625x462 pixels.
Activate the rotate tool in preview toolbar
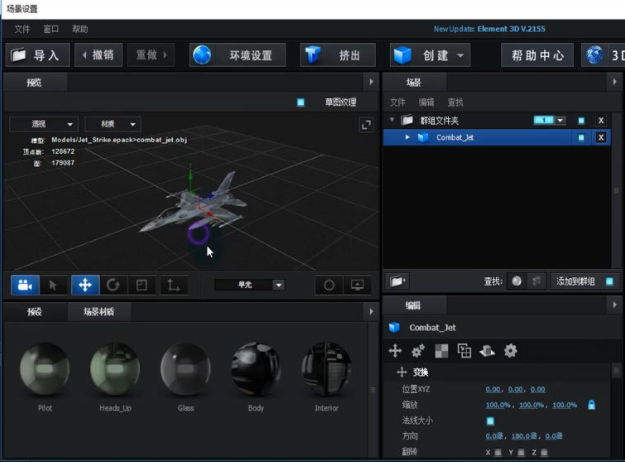[113, 285]
